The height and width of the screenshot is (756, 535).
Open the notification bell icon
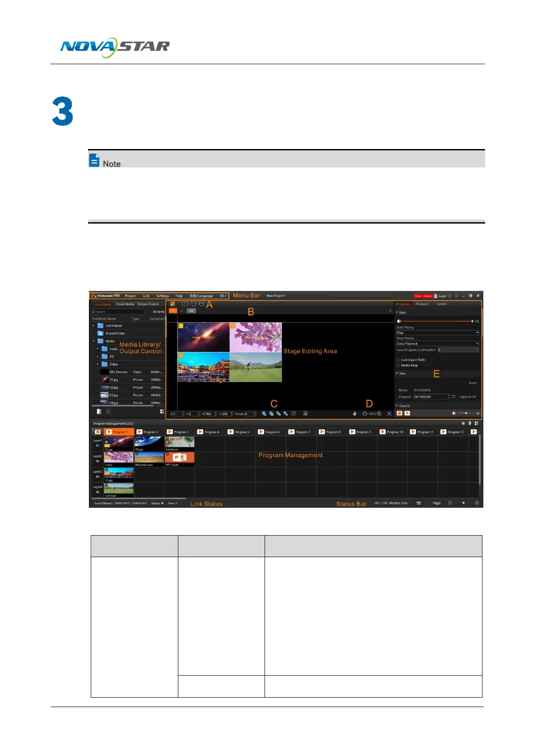coord(456,296)
